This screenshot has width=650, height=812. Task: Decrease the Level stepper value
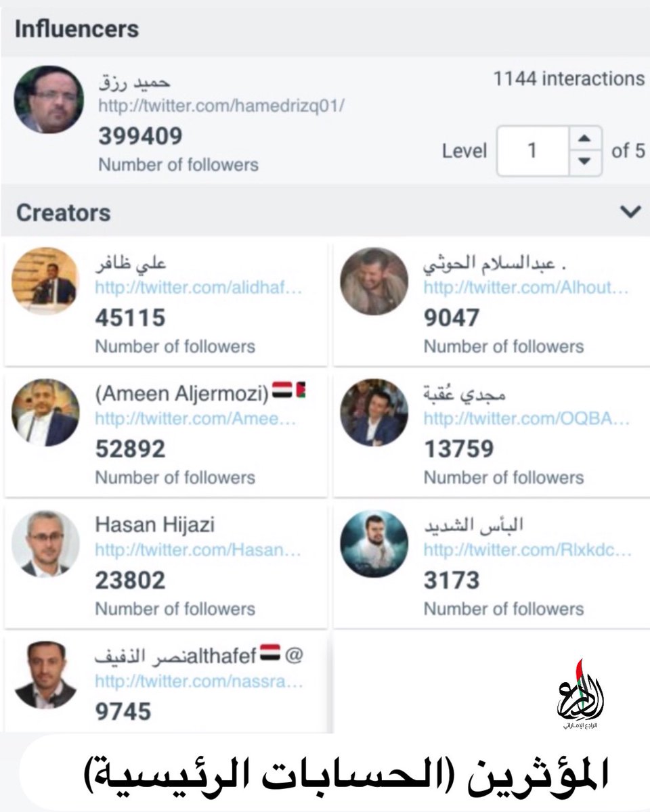pyautogui.click(x=586, y=162)
